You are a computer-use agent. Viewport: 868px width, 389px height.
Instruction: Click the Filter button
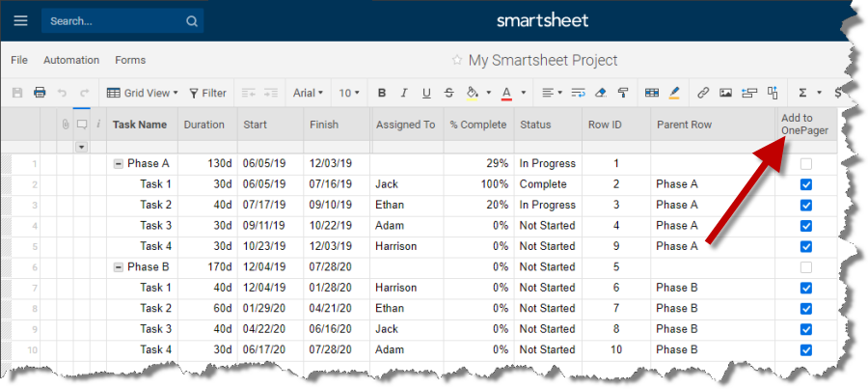(x=207, y=93)
